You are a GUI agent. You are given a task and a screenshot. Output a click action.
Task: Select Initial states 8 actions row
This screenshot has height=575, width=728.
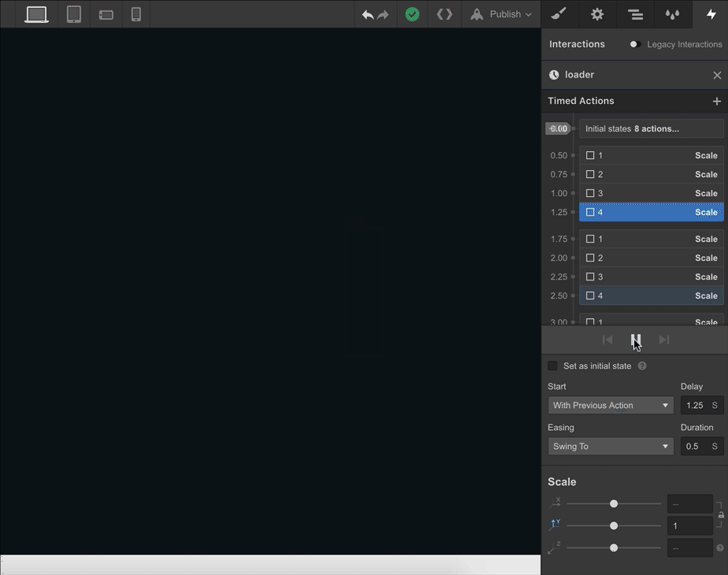tap(651, 128)
